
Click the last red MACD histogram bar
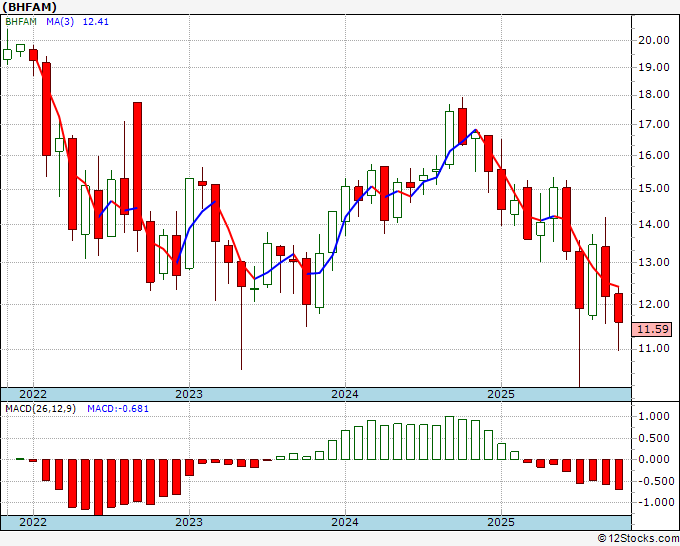[619, 475]
